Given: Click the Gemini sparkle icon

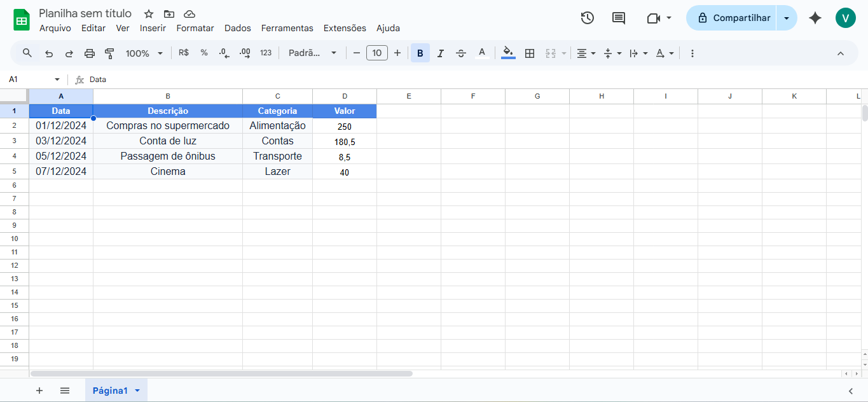Looking at the screenshot, I should pos(815,18).
